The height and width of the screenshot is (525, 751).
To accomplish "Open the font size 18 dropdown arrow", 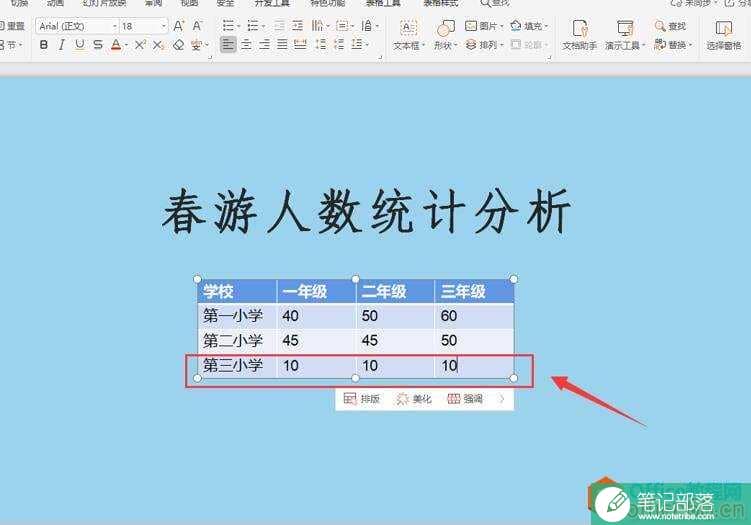I will click(x=164, y=26).
